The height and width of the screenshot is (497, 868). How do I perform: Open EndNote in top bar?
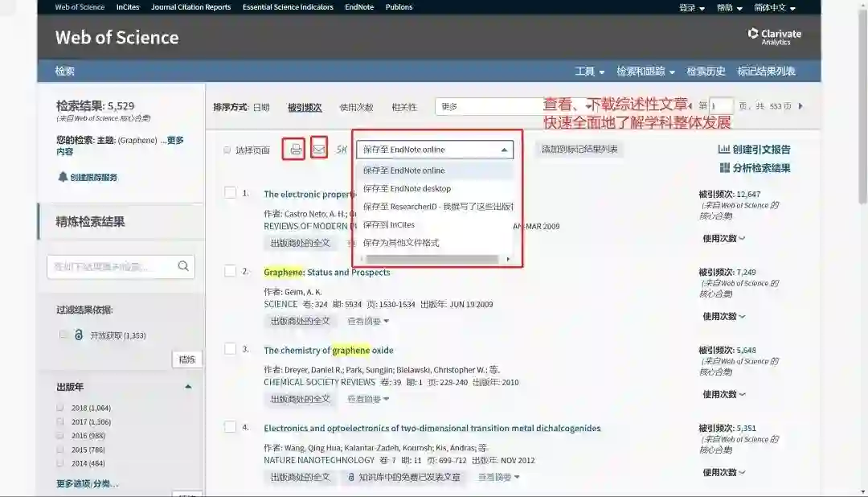click(x=359, y=7)
